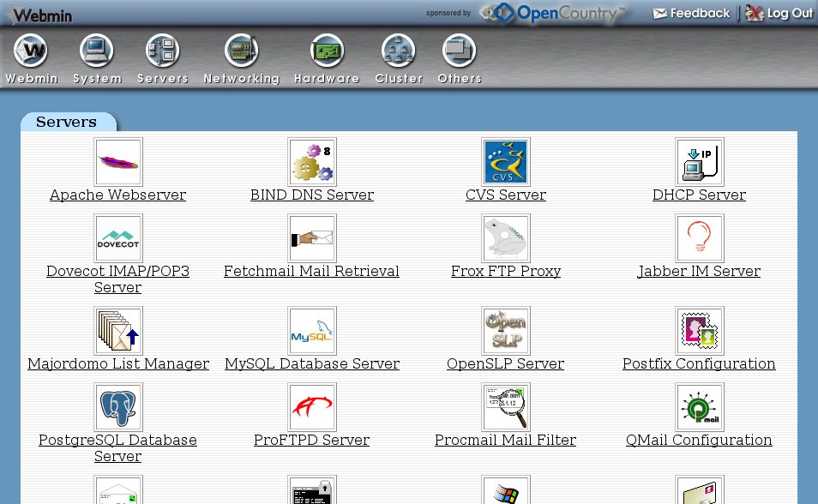818x504 pixels.
Task: Click the Fetchmail Mail Retrieval link
Action: coord(311,272)
